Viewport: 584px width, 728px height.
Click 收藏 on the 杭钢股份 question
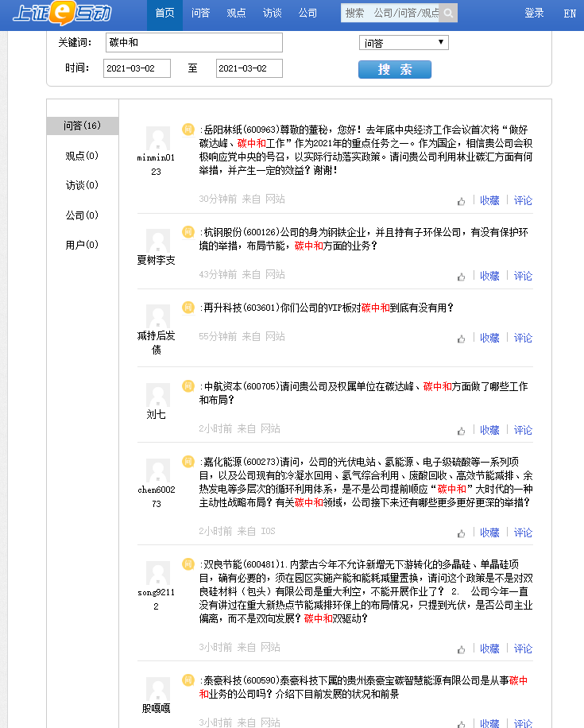(489, 277)
